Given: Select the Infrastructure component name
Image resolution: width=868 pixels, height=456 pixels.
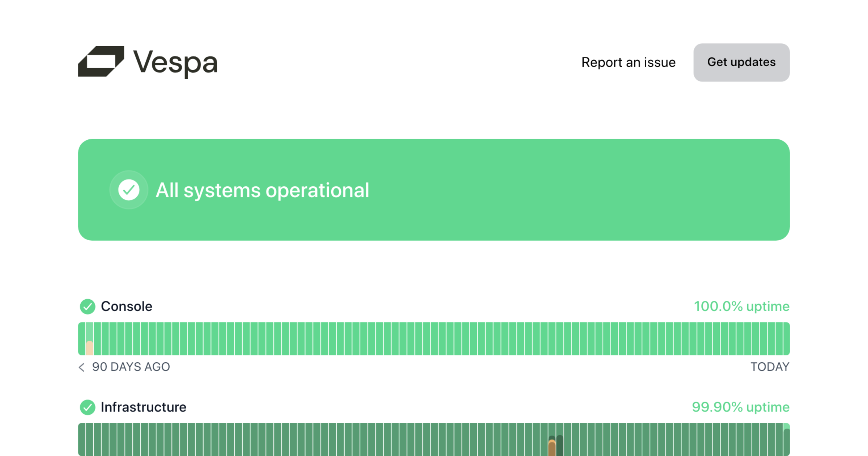Looking at the screenshot, I should 143,407.
